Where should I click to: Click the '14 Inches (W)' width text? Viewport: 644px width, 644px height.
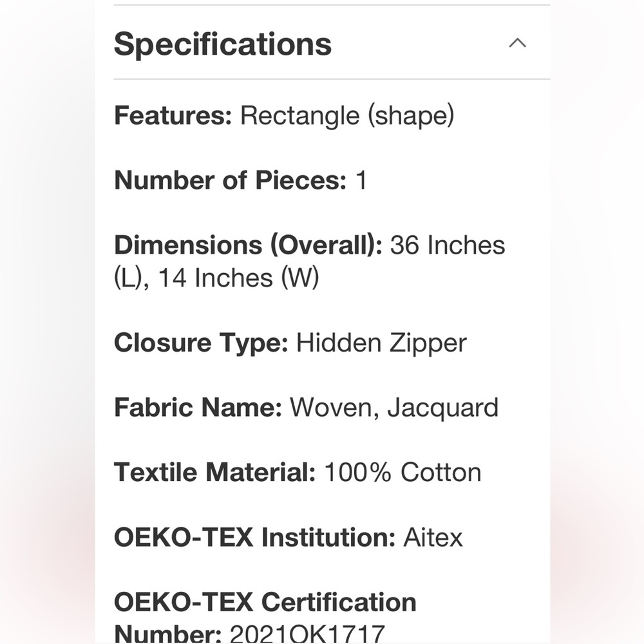[239, 278]
